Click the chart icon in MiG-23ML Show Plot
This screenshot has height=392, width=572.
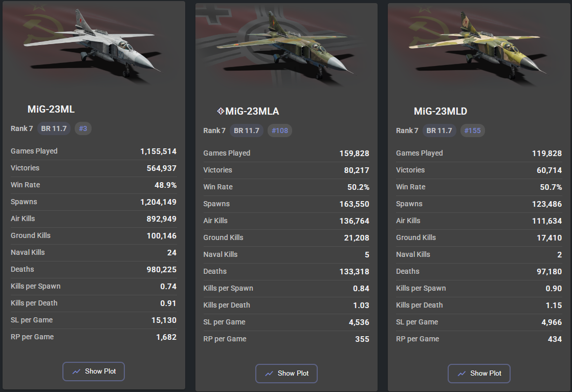click(77, 372)
